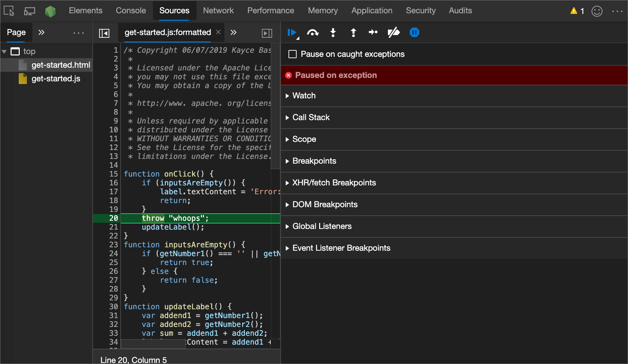Click the Step over next function call icon
The width and height of the screenshot is (628, 364).
[x=313, y=33]
